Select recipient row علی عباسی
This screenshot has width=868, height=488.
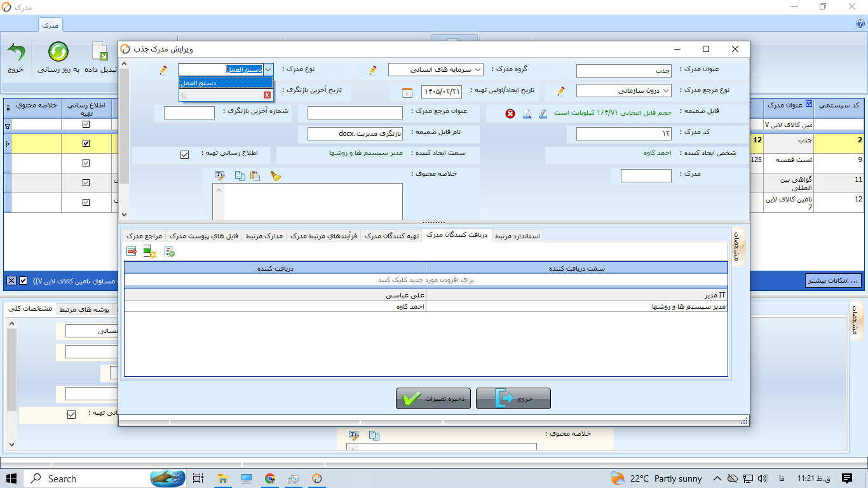pos(426,295)
